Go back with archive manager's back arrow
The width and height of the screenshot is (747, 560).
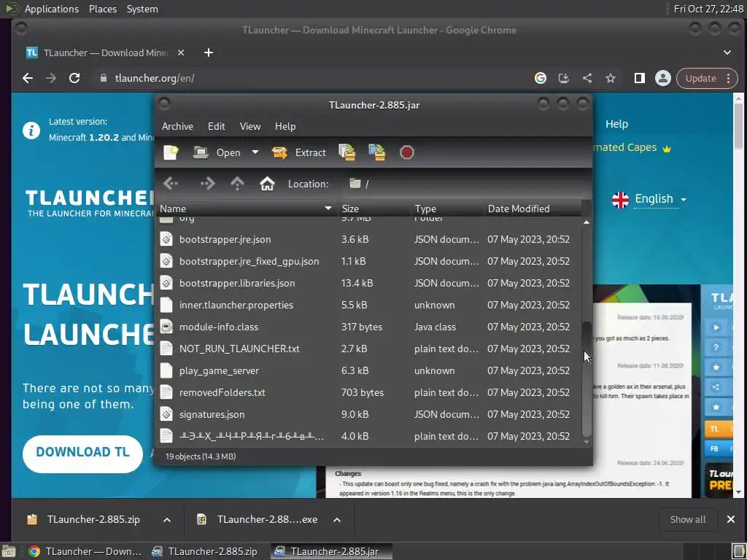[171, 184]
